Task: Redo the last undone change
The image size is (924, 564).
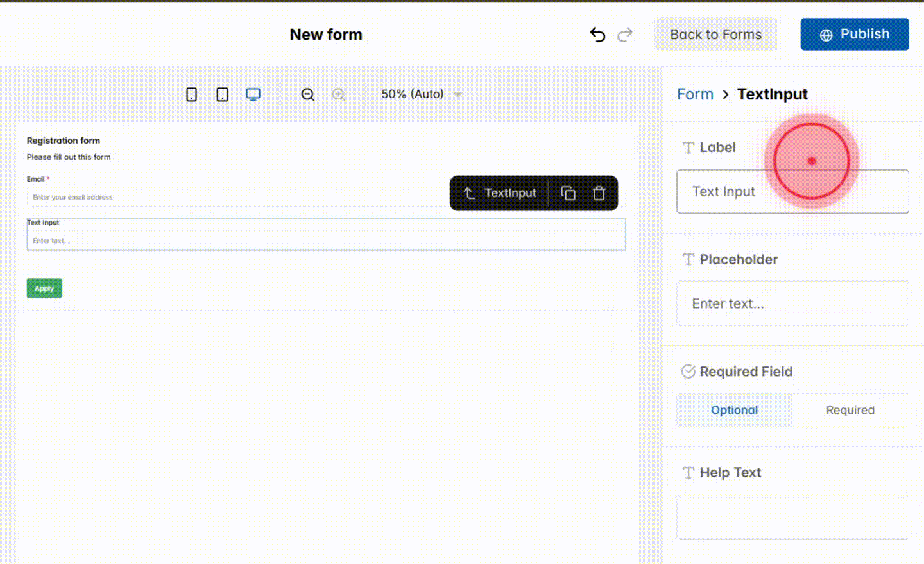Action: [625, 35]
